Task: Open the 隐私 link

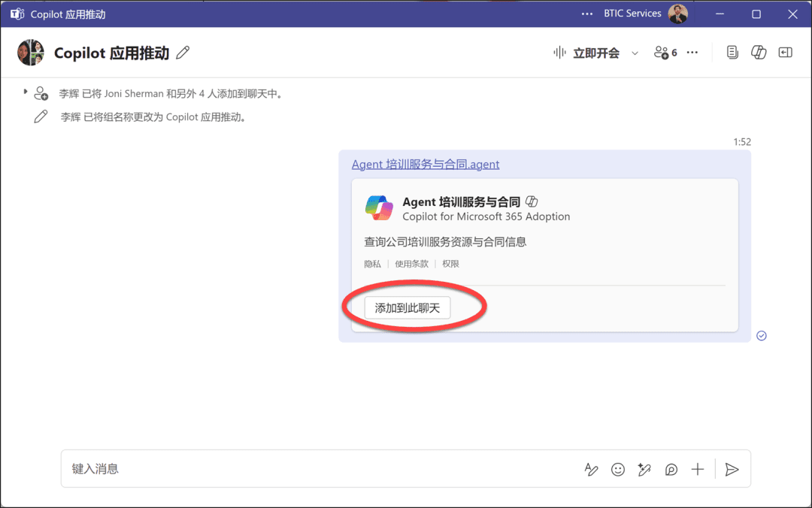Action: (x=372, y=264)
